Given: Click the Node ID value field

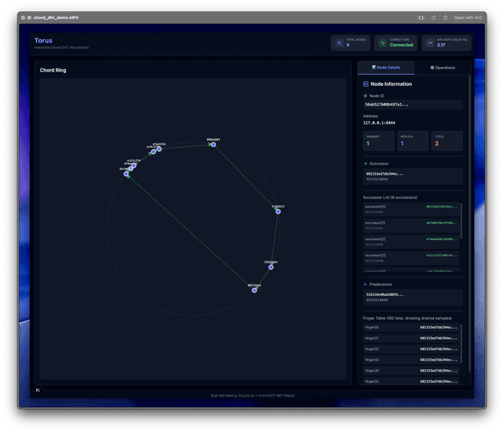Looking at the screenshot, I should tap(411, 104).
